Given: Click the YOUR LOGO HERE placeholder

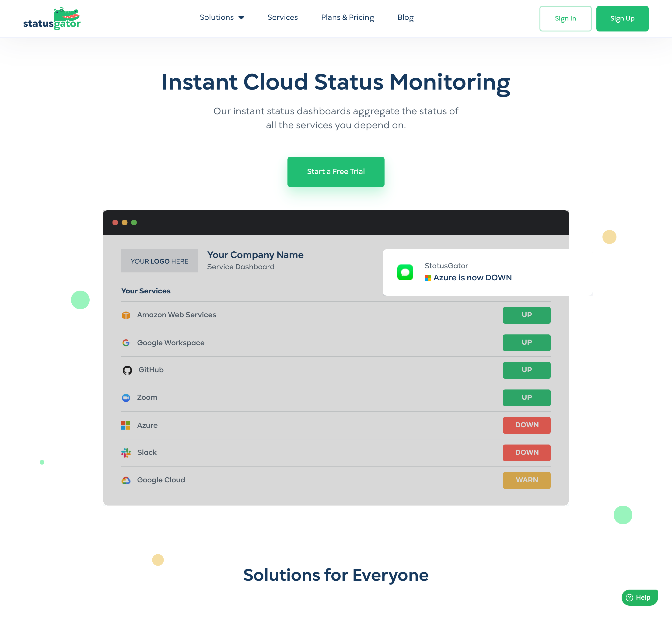Looking at the screenshot, I should pos(159,261).
